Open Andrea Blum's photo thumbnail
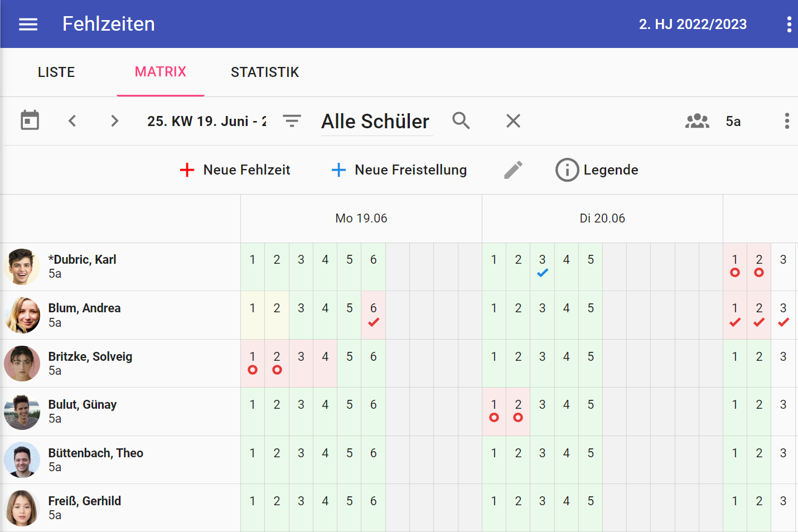Viewport: 798px width, 532px height. pyautogui.click(x=22, y=315)
